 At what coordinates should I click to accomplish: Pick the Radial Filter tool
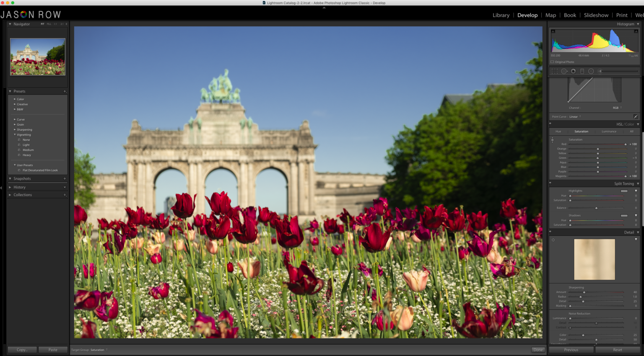pyautogui.click(x=591, y=71)
